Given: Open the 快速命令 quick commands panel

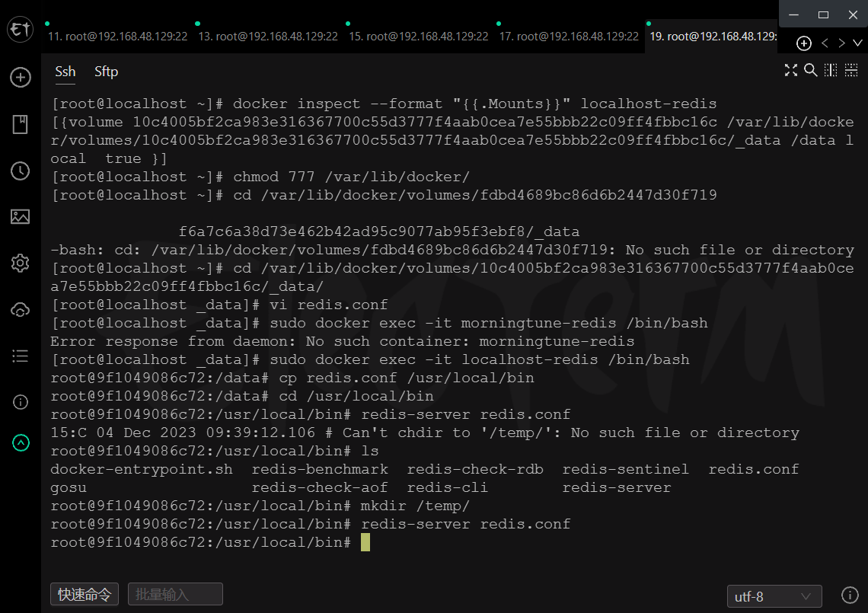Looking at the screenshot, I should tap(84, 594).
